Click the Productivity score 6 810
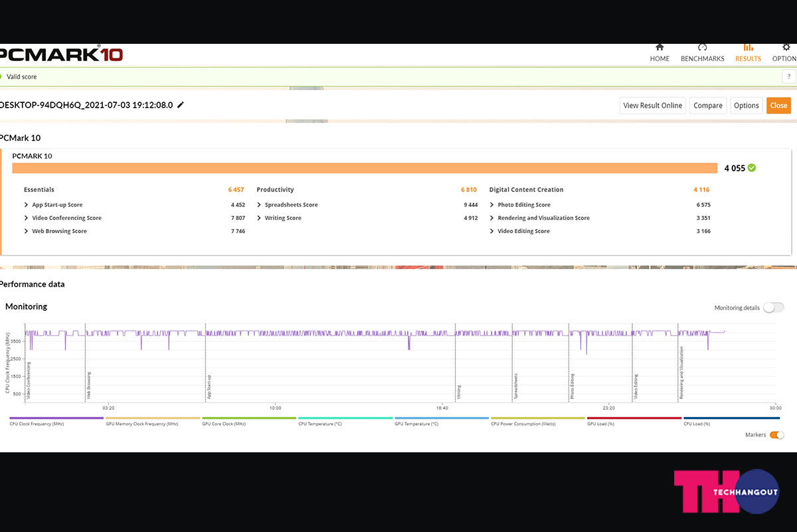Image resolution: width=797 pixels, height=532 pixels. pos(469,190)
